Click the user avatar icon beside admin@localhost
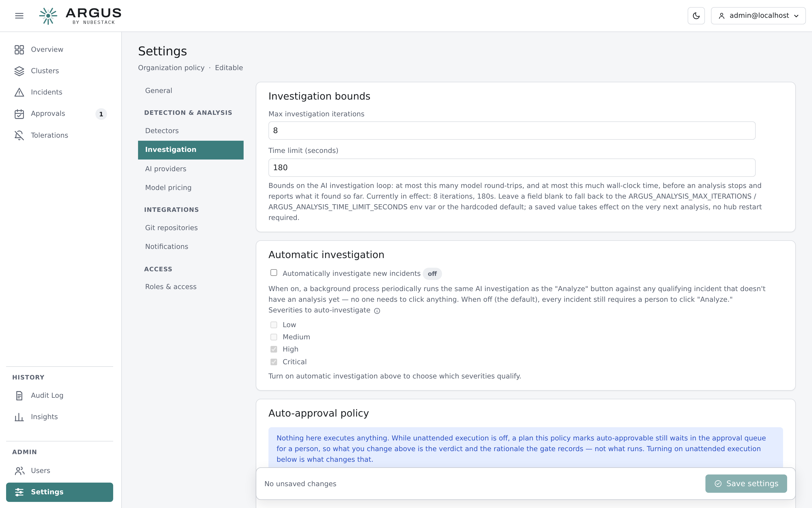 point(721,16)
